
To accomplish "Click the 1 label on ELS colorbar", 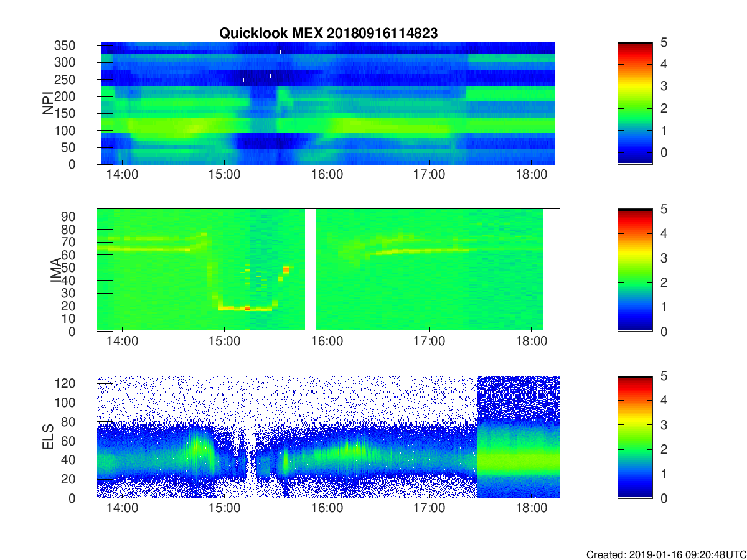I will point(664,474).
